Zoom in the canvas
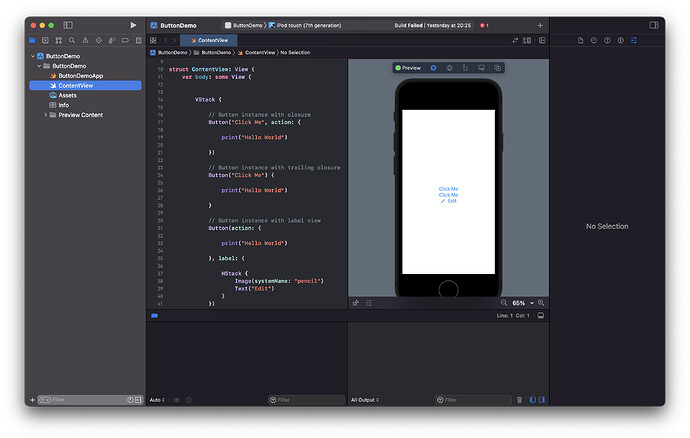The height and width of the screenshot is (438, 690). pos(541,303)
